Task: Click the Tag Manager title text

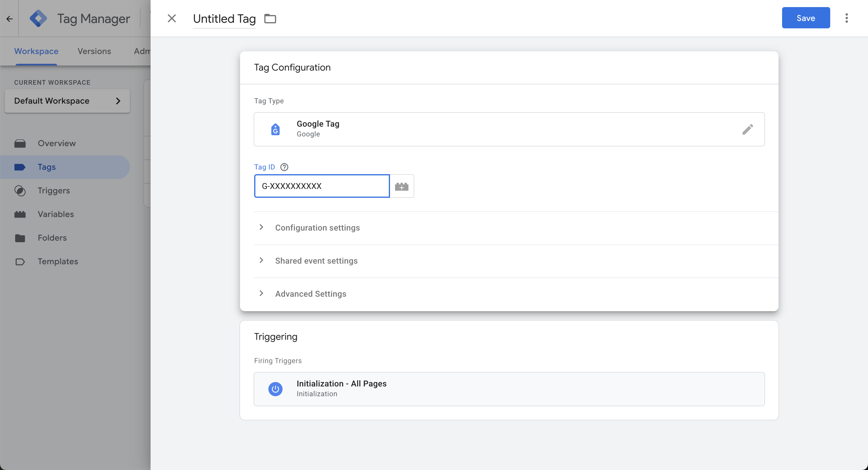Action: click(x=94, y=19)
